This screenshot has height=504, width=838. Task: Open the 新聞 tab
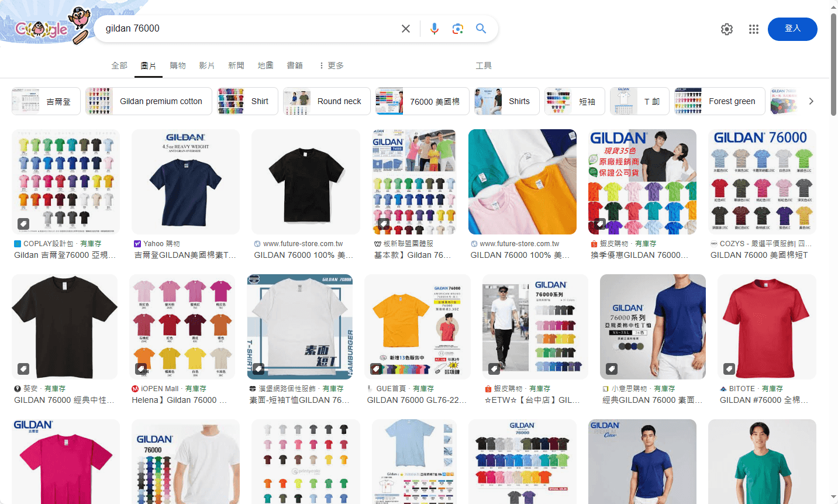tap(236, 65)
